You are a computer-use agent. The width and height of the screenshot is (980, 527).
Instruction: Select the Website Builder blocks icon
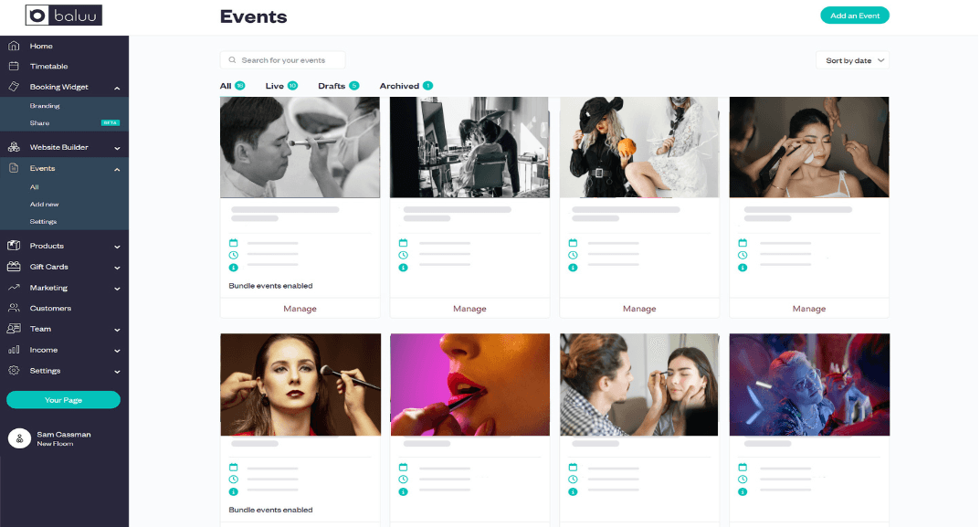[14, 147]
